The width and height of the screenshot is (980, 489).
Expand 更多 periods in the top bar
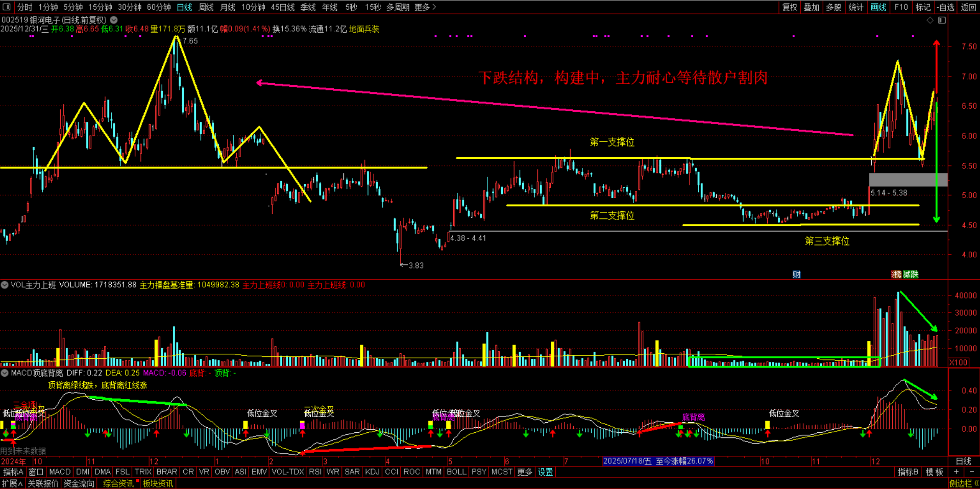point(425,7)
